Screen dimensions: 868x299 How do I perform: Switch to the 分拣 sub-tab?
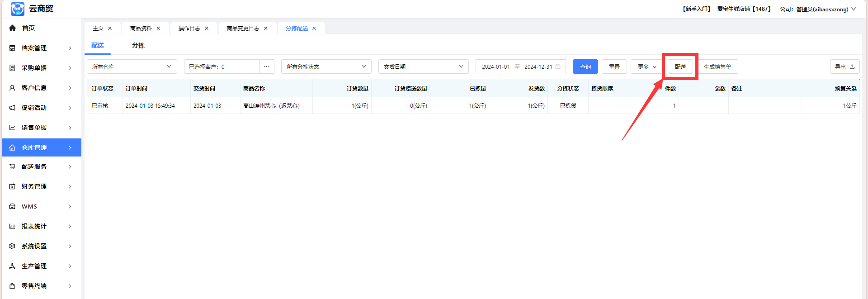pyautogui.click(x=138, y=46)
